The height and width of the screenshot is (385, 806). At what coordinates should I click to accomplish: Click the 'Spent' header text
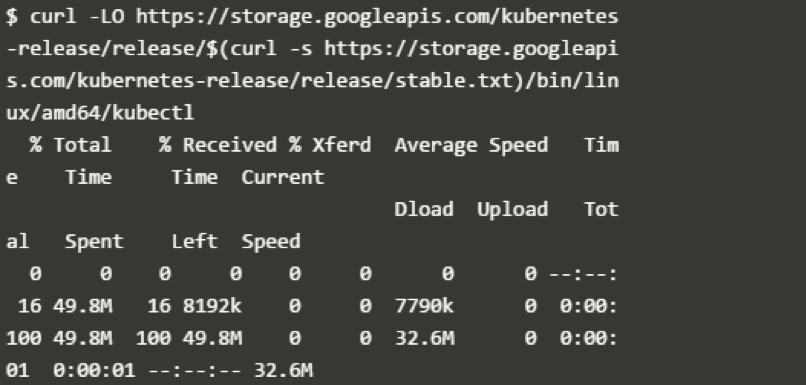[94, 242]
